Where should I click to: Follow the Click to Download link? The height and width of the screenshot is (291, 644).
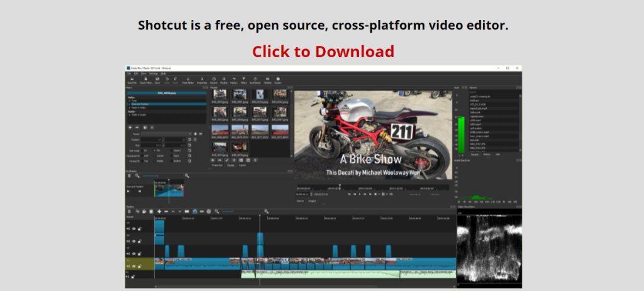[x=323, y=52]
